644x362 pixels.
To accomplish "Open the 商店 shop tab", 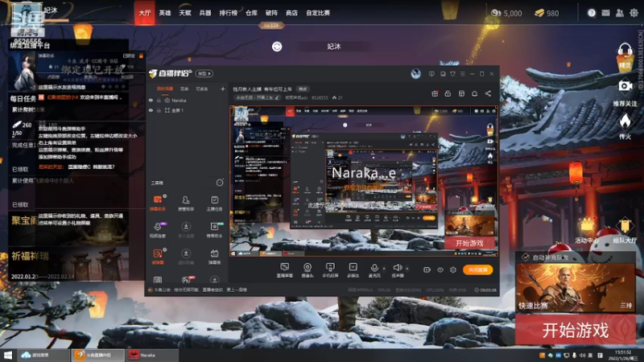I will pyautogui.click(x=291, y=13).
